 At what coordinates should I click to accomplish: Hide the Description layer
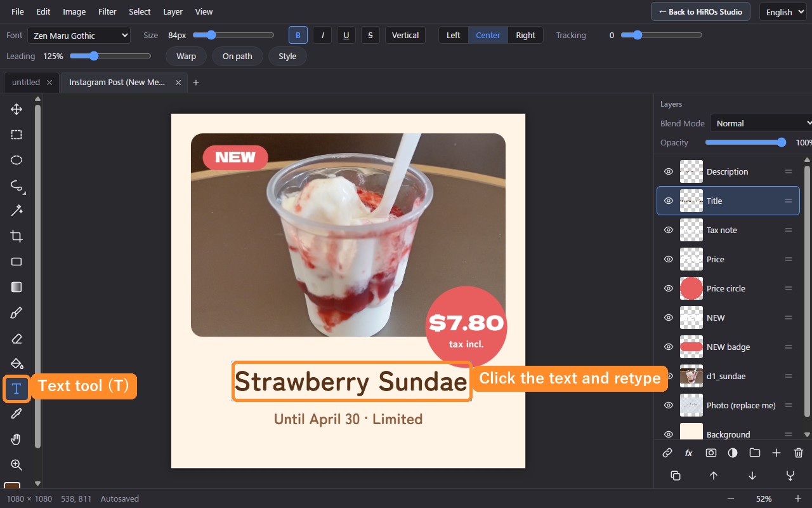tap(668, 171)
